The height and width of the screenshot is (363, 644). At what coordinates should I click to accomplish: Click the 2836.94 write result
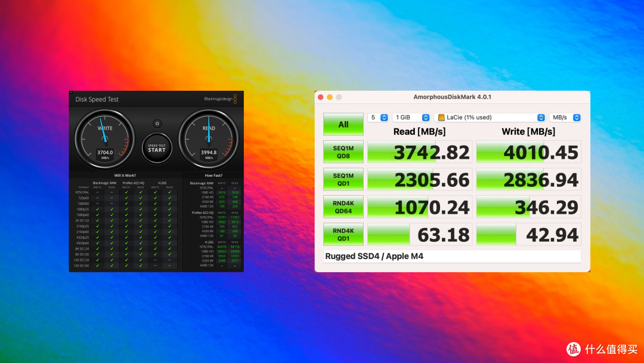528,180
